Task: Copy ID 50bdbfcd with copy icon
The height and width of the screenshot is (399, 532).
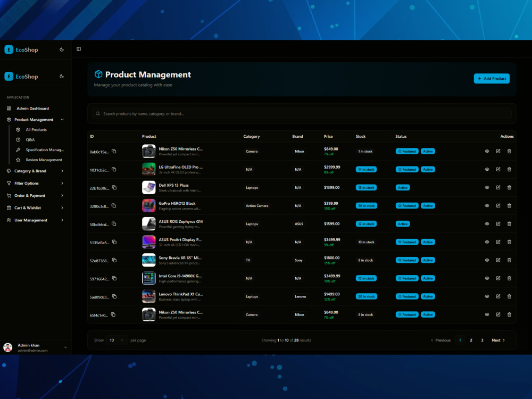Action: 114,224
